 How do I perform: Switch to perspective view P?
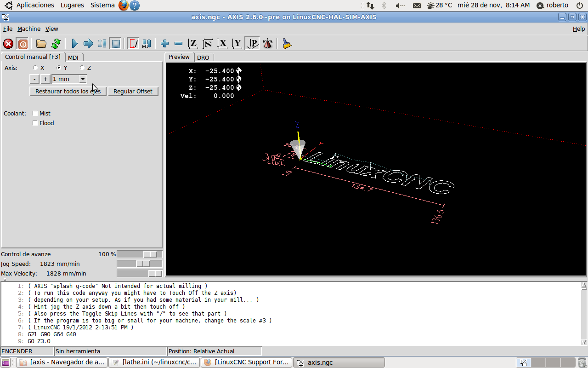[x=252, y=44]
